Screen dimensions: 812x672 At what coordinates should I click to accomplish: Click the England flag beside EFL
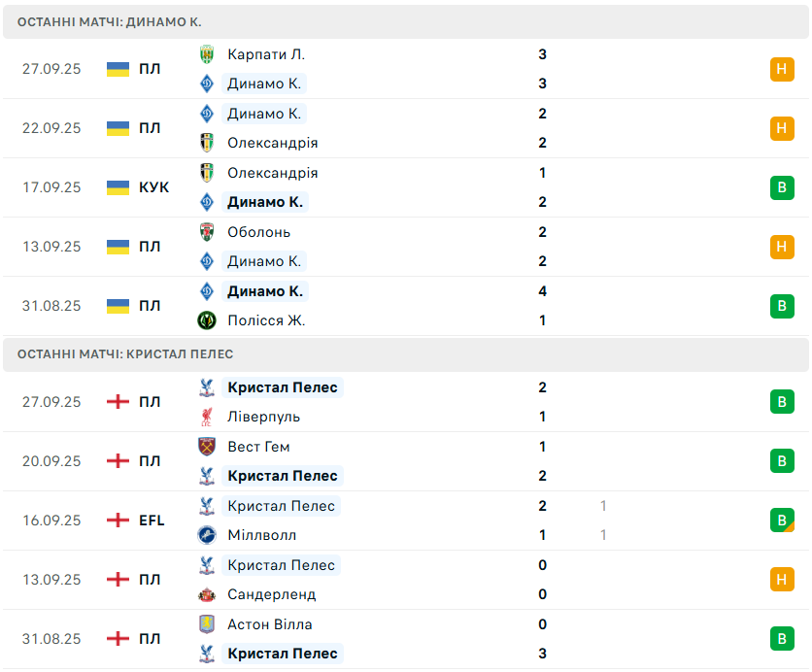(118, 521)
